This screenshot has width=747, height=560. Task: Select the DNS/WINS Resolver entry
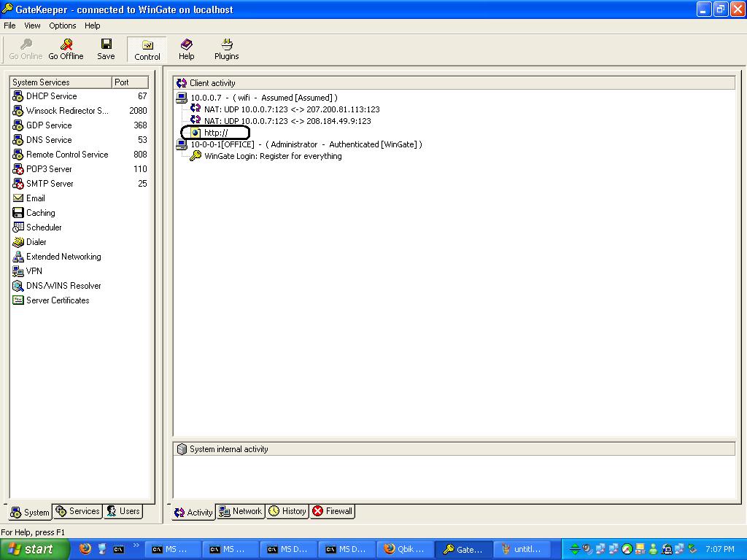coord(63,286)
